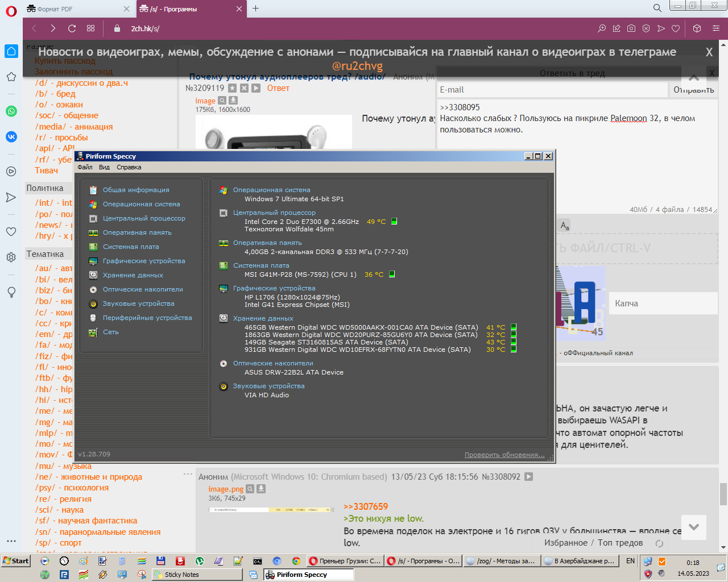The width and height of the screenshot is (728, 582).
Task: Click the Windows Start button
Action: coord(16,561)
